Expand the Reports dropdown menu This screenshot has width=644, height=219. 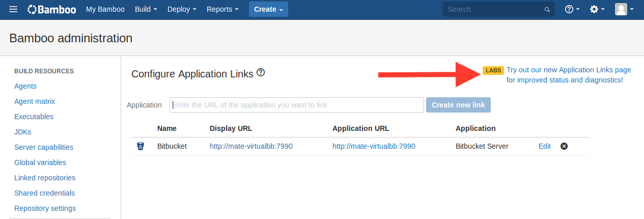[223, 9]
